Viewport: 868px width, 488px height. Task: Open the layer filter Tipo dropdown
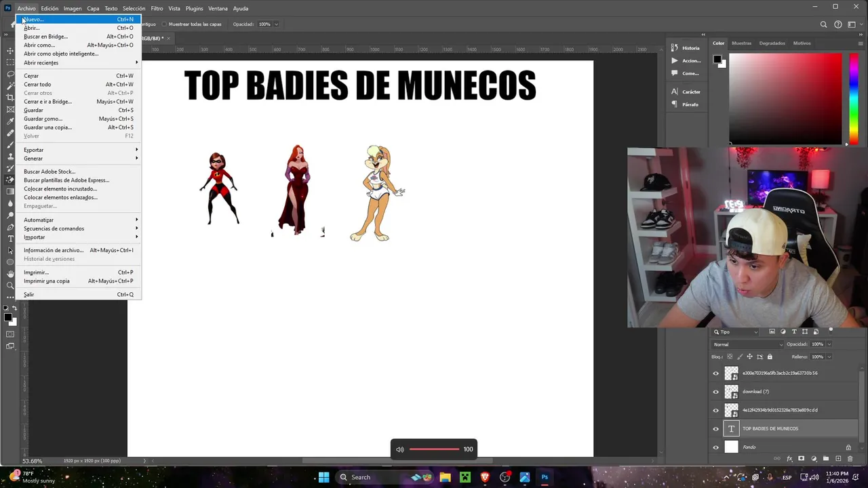click(736, 332)
